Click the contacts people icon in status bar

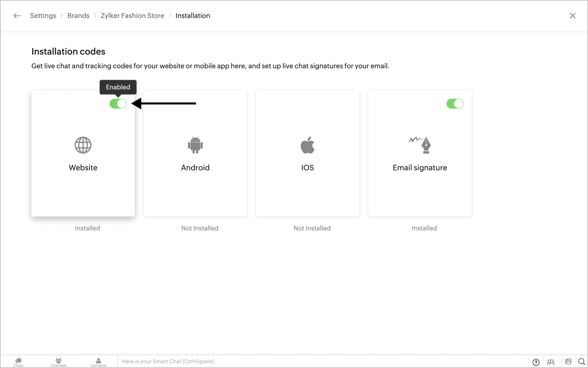coord(551,362)
